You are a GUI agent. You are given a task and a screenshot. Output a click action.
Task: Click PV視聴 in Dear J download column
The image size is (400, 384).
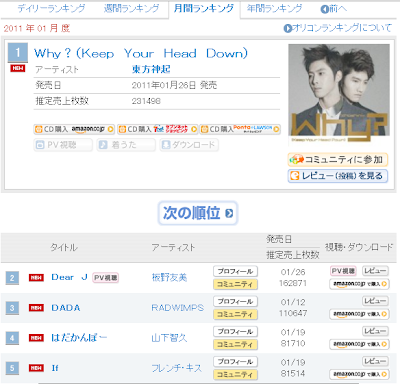point(343,271)
